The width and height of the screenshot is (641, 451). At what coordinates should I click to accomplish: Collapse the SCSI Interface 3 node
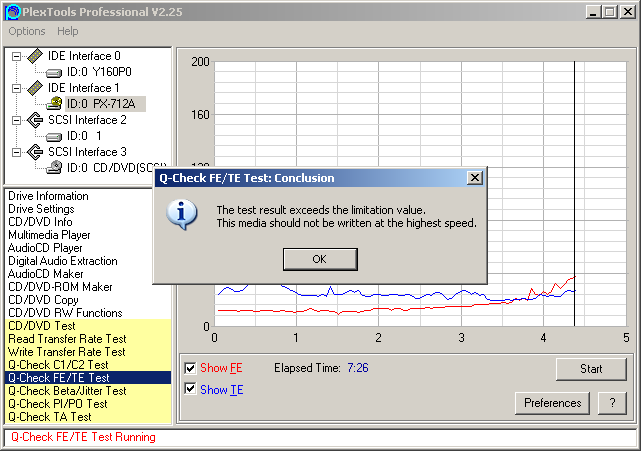click(16, 152)
